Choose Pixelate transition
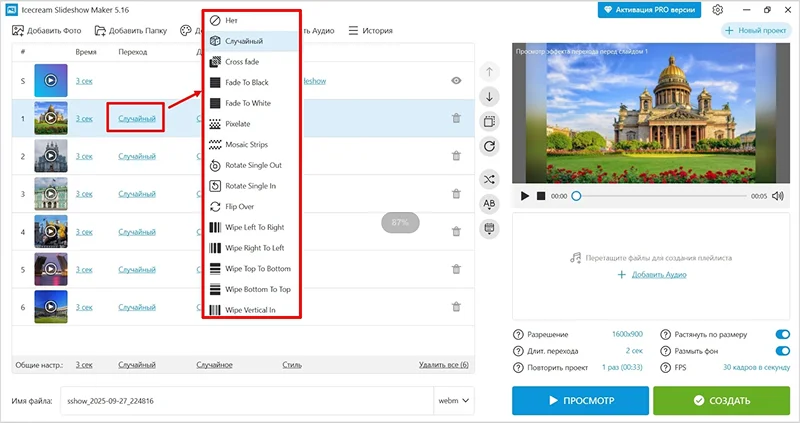The width and height of the screenshot is (800, 423). 252,123
